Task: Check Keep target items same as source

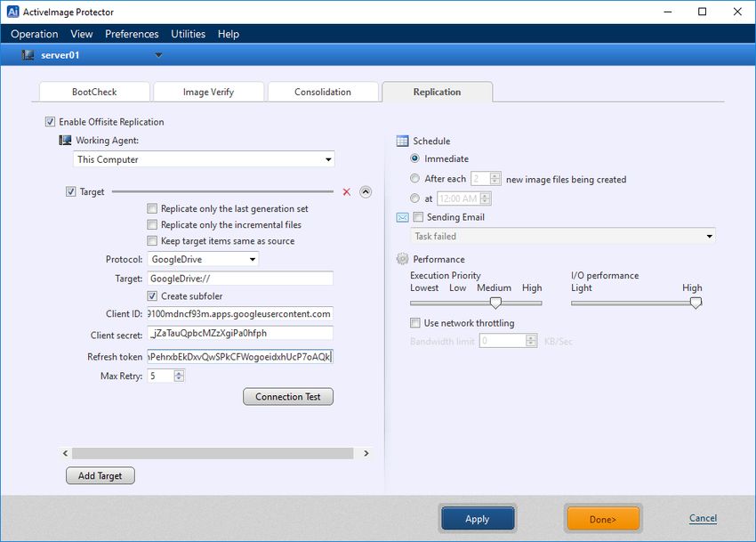Action: tap(152, 240)
